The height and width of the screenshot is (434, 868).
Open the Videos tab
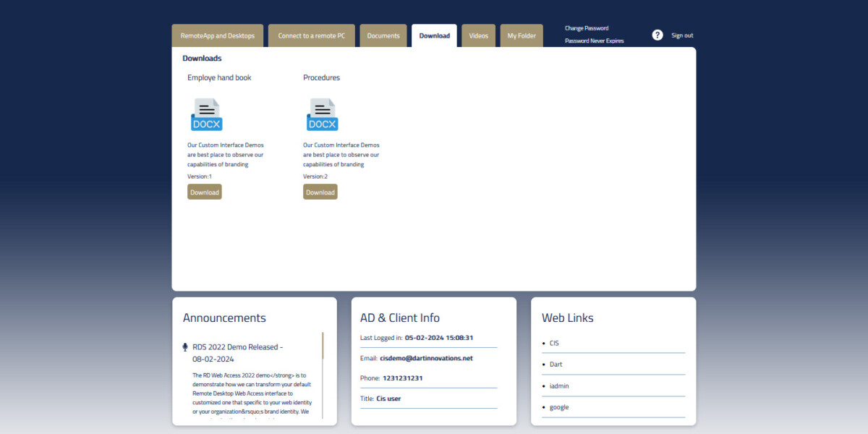478,36
